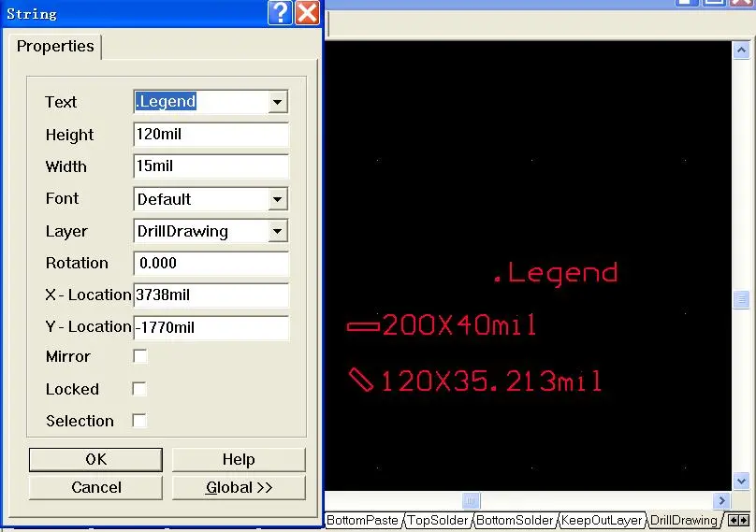Image resolution: width=756 pixels, height=532 pixels.
Task: Click the horizontal scrollbar right arrow
Action: pos(721,500)
